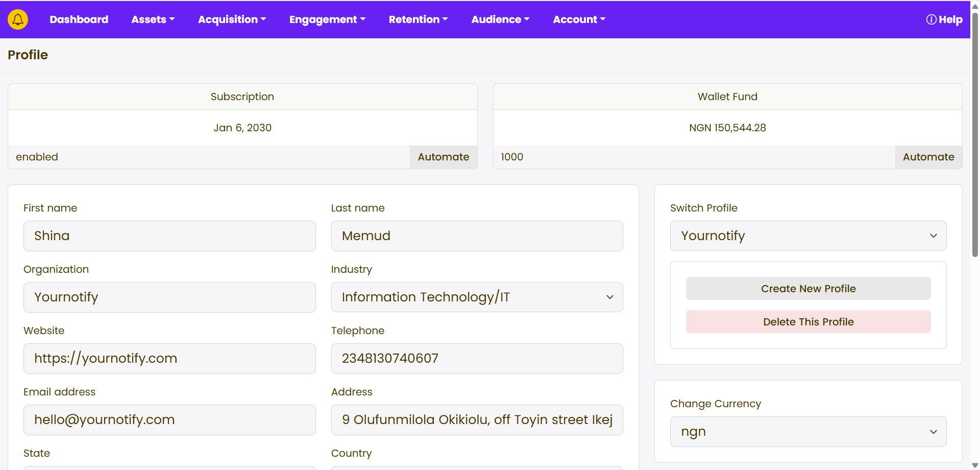
Task: Click into the Email address field
Action: click(x=169, y=420)
